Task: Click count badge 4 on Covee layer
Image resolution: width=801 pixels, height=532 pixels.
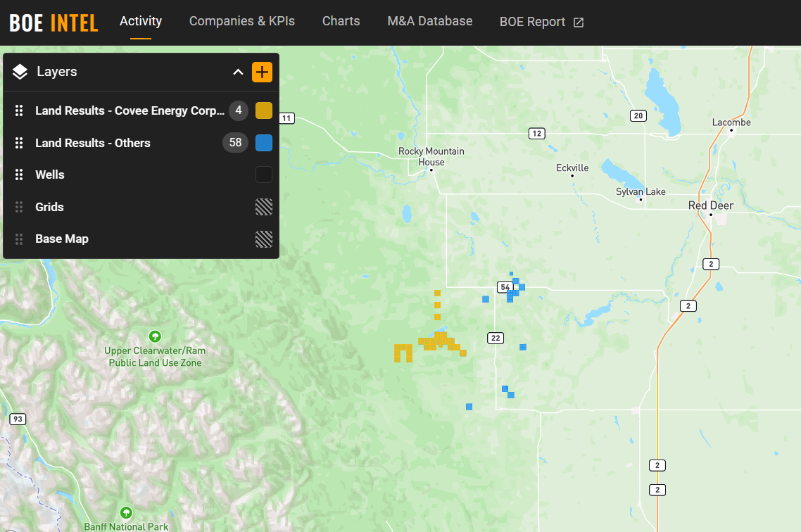Action: coord(239,110)
